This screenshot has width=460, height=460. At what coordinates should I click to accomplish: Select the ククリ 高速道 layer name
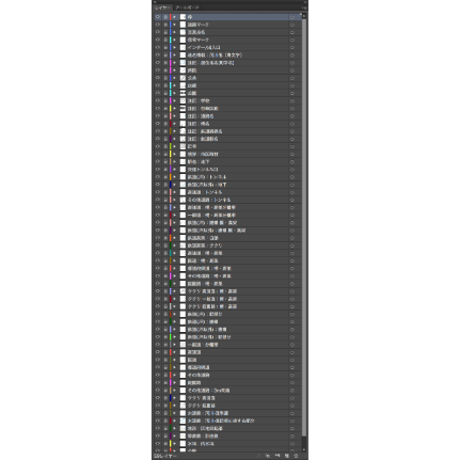click(x=201, y=398)
